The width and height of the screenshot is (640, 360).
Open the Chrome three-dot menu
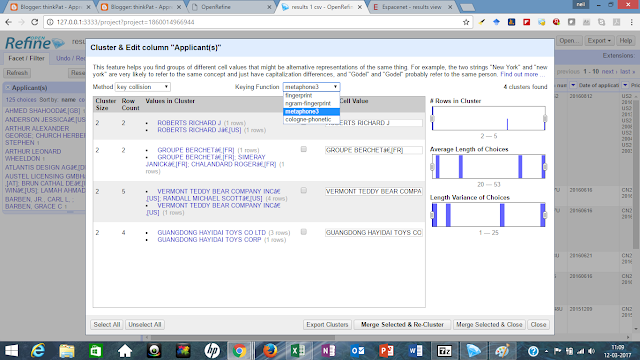(632, 22)
